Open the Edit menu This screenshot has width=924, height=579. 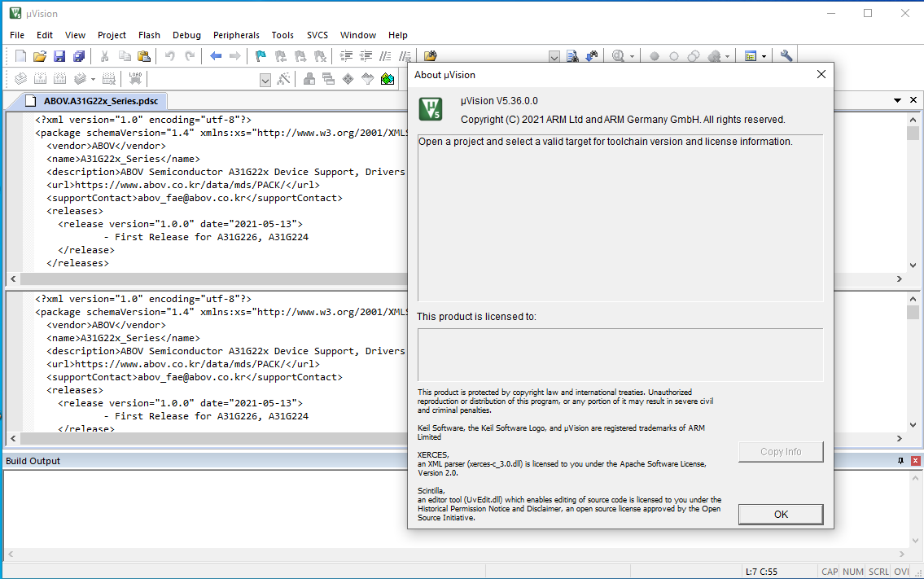coord(45,35)
